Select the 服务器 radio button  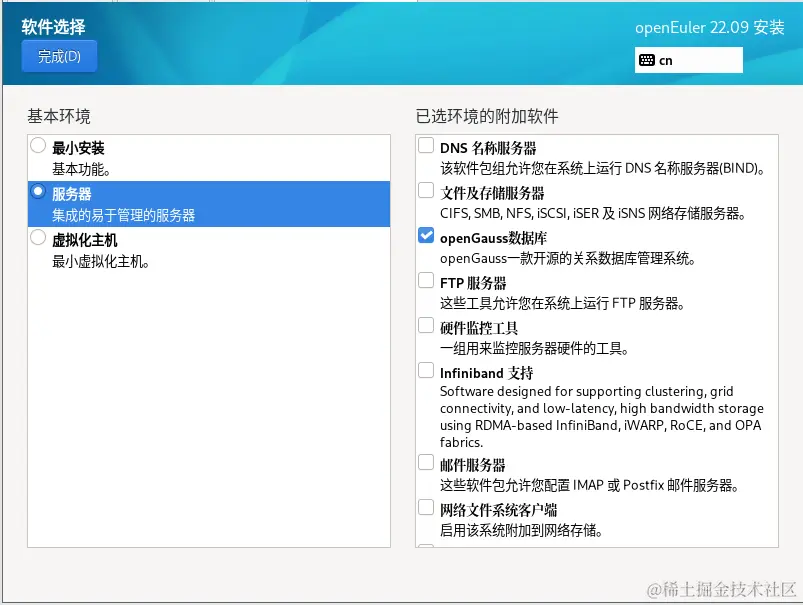point(38,192)
